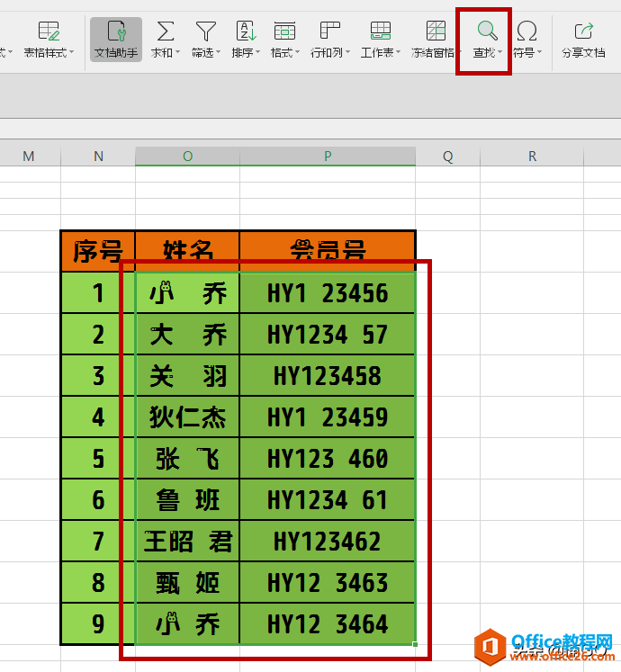Expand the 符号 dropdown arrow
621x672 pixels.
click(x=539, y=53)
